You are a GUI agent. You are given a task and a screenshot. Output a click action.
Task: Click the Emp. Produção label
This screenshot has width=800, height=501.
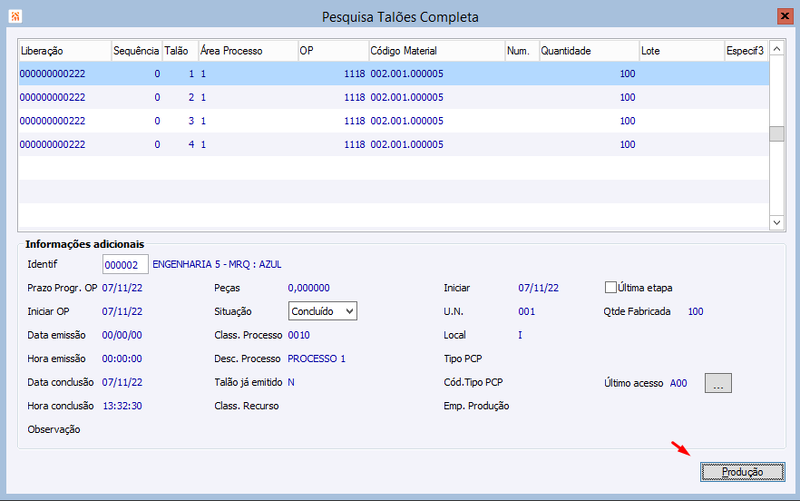(x=476, y=406)
